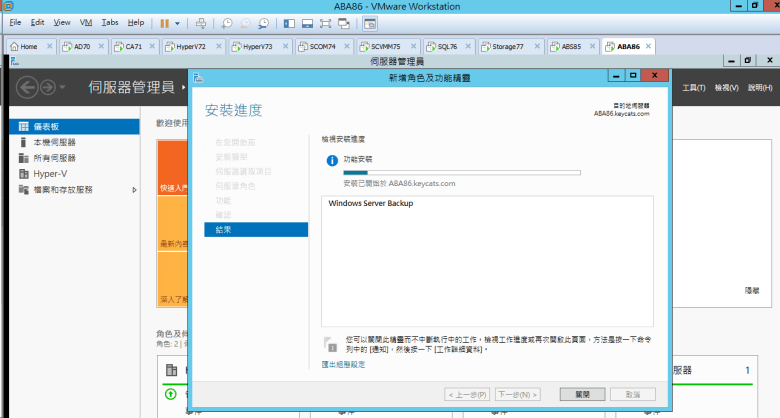Viewport: 780px width, 418px height.
Task: Expand the 檔案和存放服務 submenu arrow
Action: (x=135, y=189)
